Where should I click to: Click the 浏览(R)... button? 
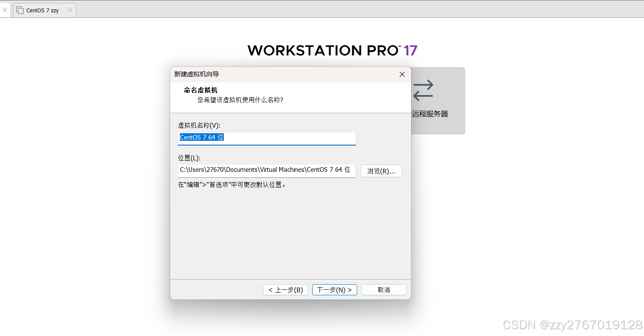(381, 171)
